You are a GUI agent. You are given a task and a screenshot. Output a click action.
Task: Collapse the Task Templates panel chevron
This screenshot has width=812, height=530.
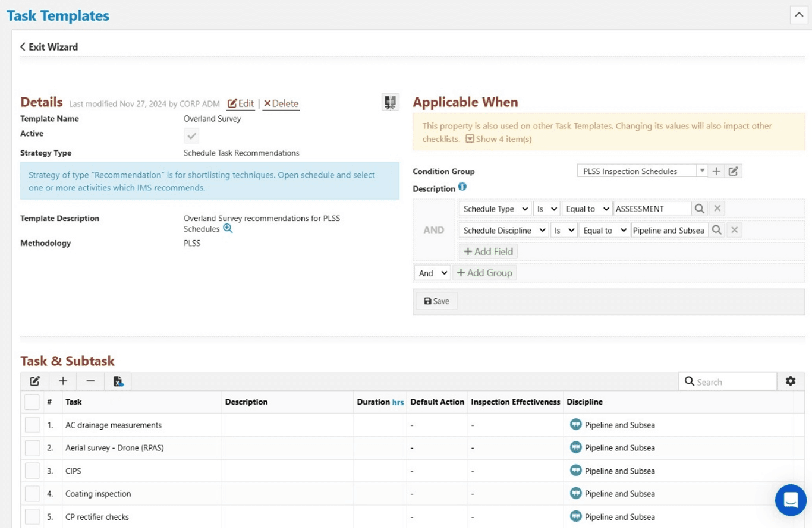[x=798, y=15]
